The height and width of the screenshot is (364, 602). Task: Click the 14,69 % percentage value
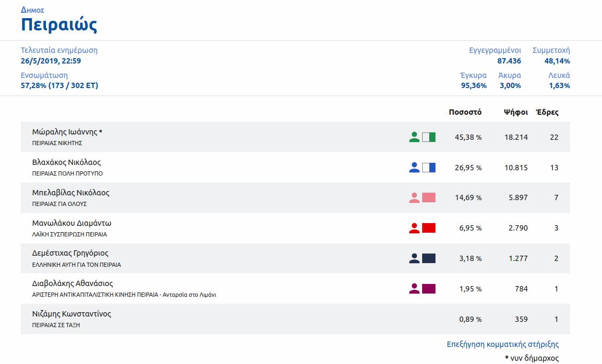tap(468, 197)
